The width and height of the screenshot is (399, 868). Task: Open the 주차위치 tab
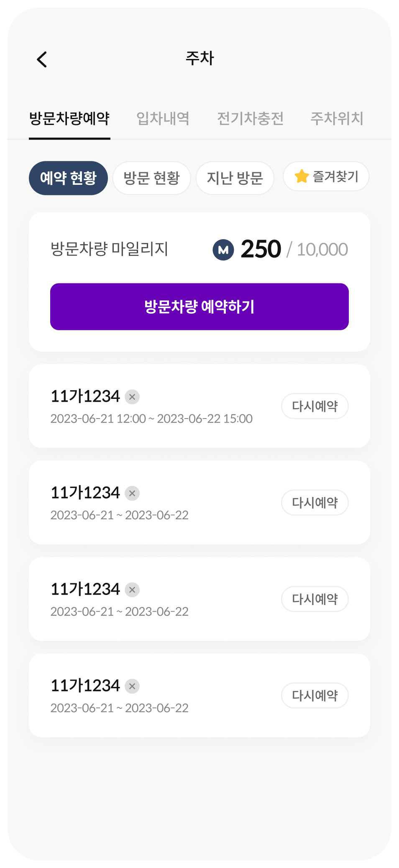click(x=337, y=118)
